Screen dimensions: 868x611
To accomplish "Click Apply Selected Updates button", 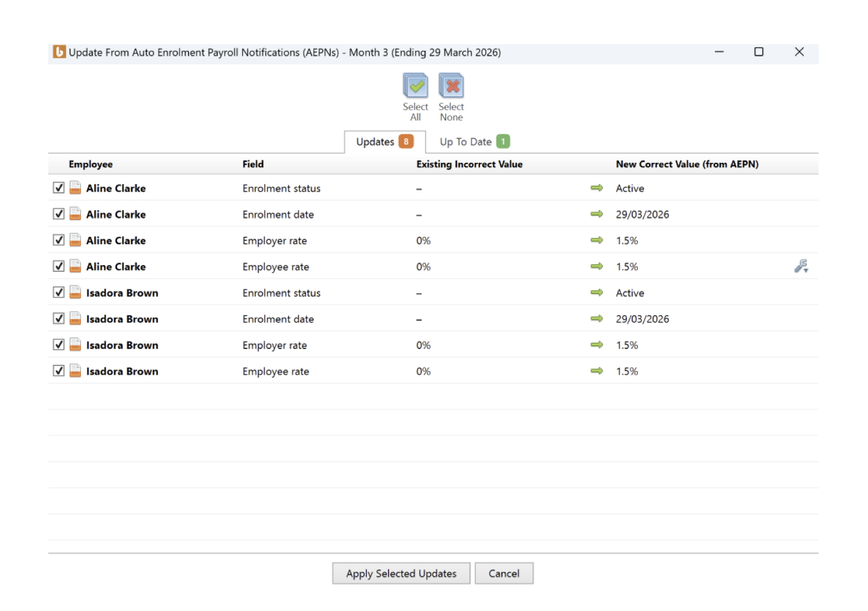I will (x=401, y=574).
